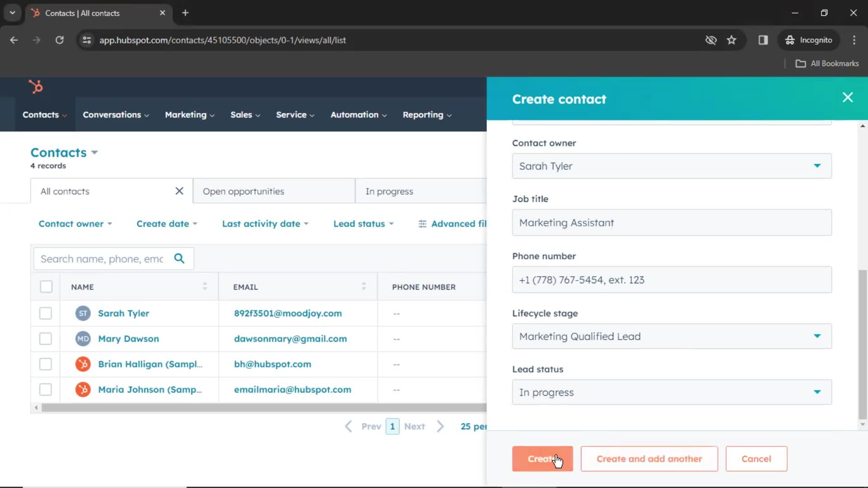Check the Sarah Tyler row checkbox

[x=46, y=313]
